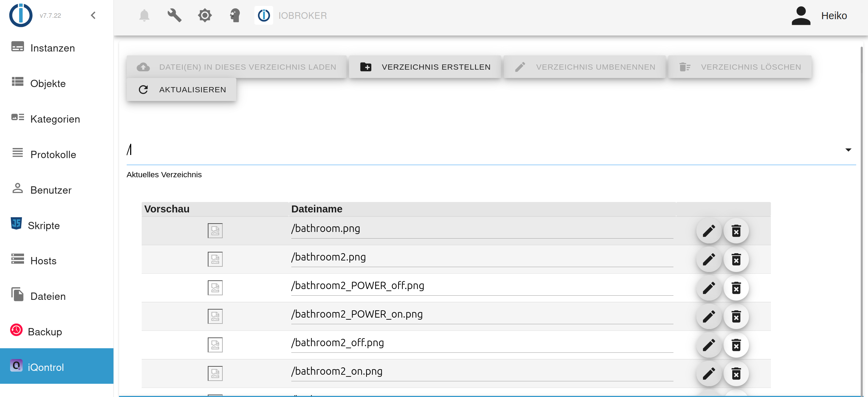Rename /bathroom2_POWER_off.png via pencil icon
This screenshot has width=868, height=397.
(x=709, y=288)
